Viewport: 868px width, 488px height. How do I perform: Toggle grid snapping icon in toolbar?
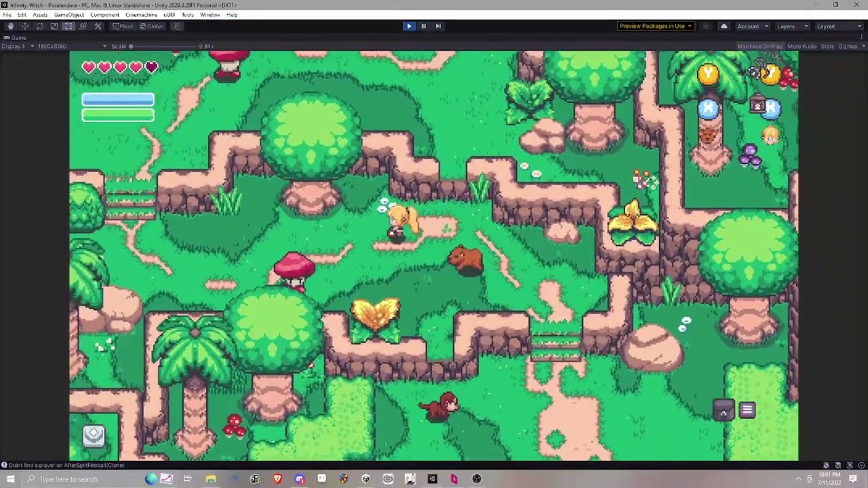(177, 26)
